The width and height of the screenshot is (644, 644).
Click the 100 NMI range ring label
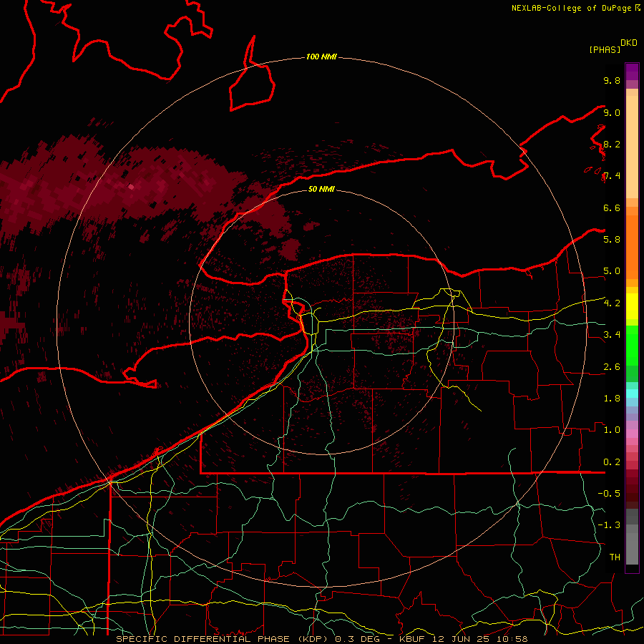pos(321,57)
